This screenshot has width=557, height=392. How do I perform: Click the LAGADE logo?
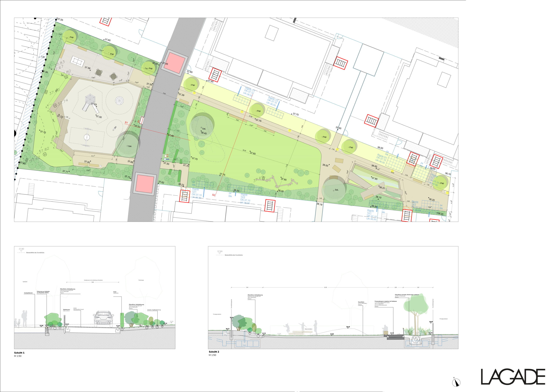click(x=513, y=377)
